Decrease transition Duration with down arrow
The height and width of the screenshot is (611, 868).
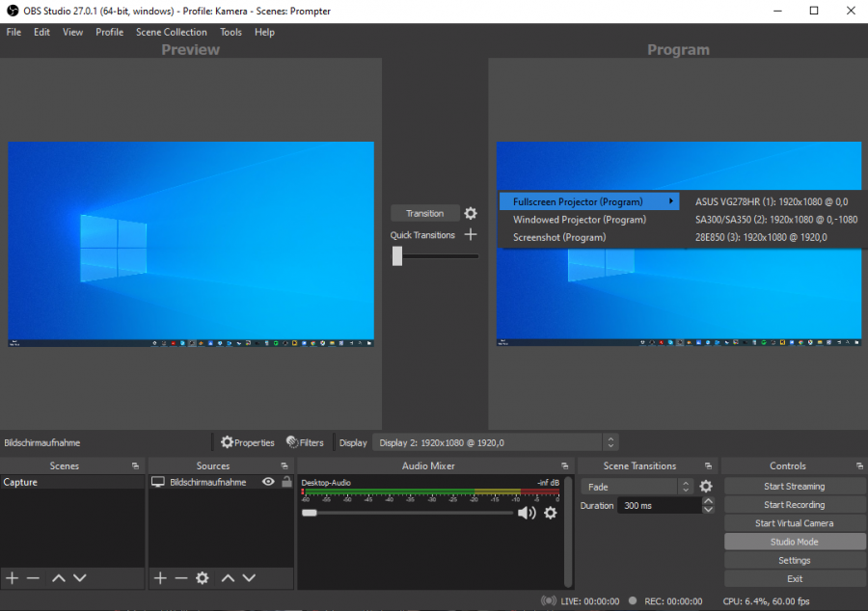pos(708,510)
